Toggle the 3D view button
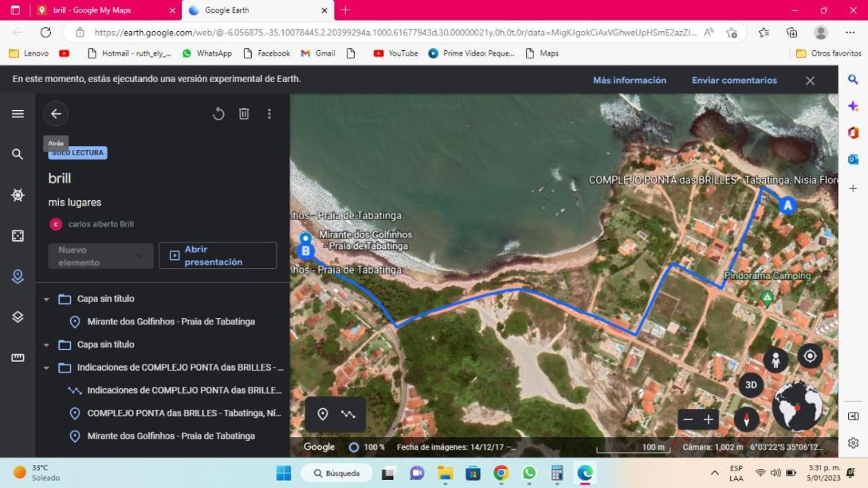This screenshot has height=488, width=868. [x=751, y=385]
